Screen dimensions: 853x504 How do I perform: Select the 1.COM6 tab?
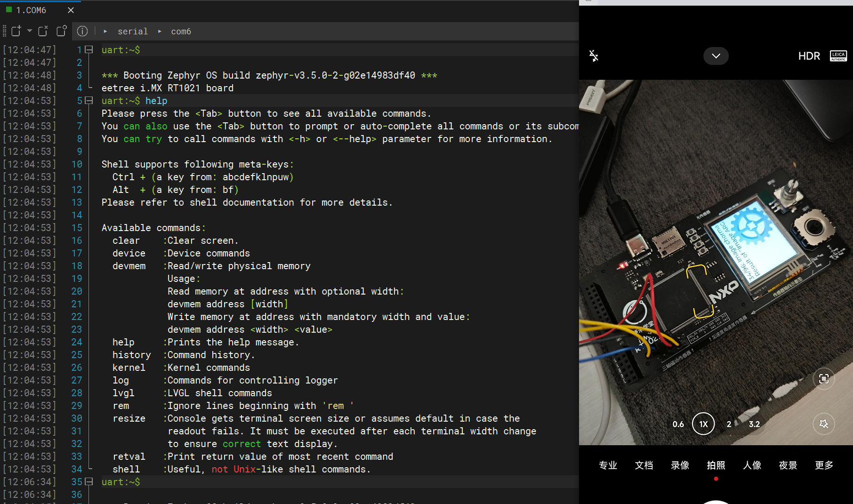pyautogui.click(x=31, y=10)
